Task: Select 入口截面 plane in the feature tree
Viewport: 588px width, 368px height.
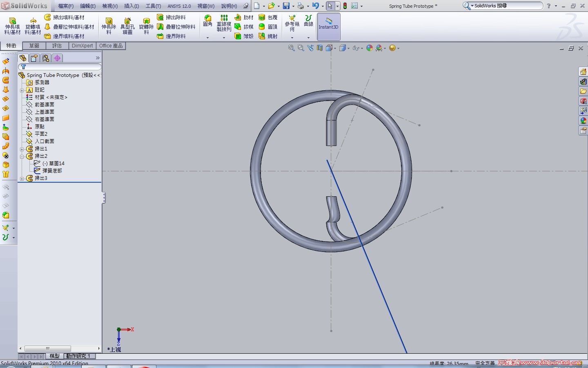Action: point(45,141)
